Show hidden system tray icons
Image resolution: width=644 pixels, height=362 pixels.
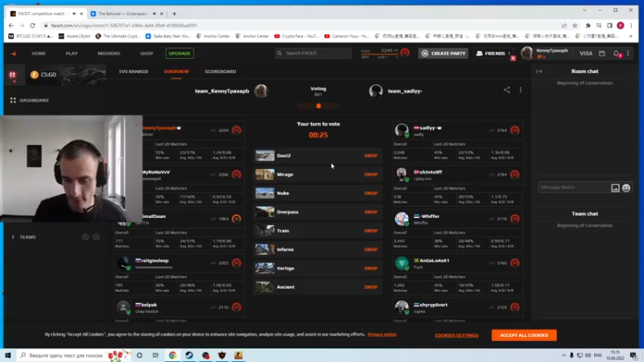(563, 355)
